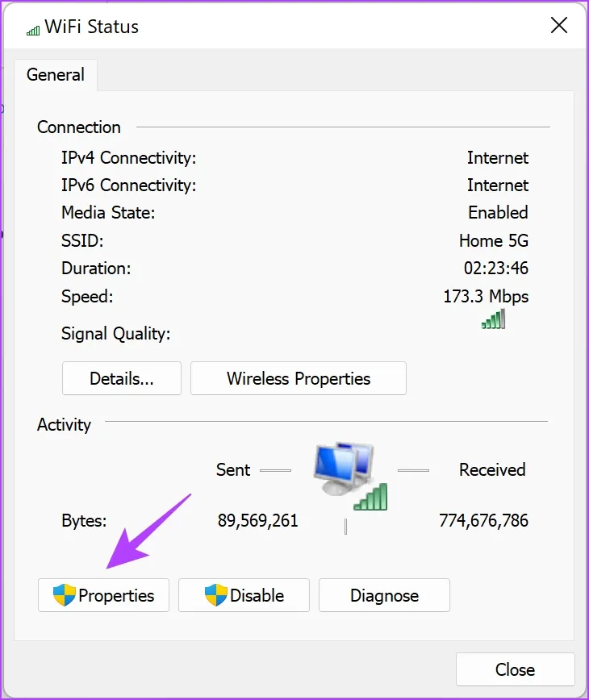The width and height of the screenshot is (589, 700).
Task: Click the Media State Enabled value
Action: (x=498, y=213)
